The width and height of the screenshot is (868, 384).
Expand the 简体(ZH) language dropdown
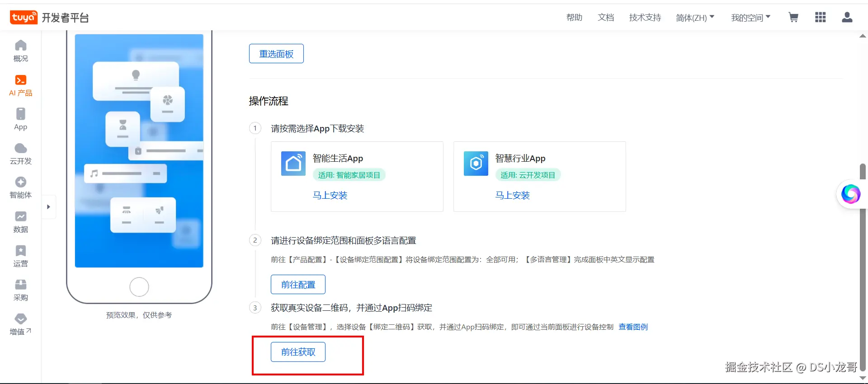pos(695,18)
